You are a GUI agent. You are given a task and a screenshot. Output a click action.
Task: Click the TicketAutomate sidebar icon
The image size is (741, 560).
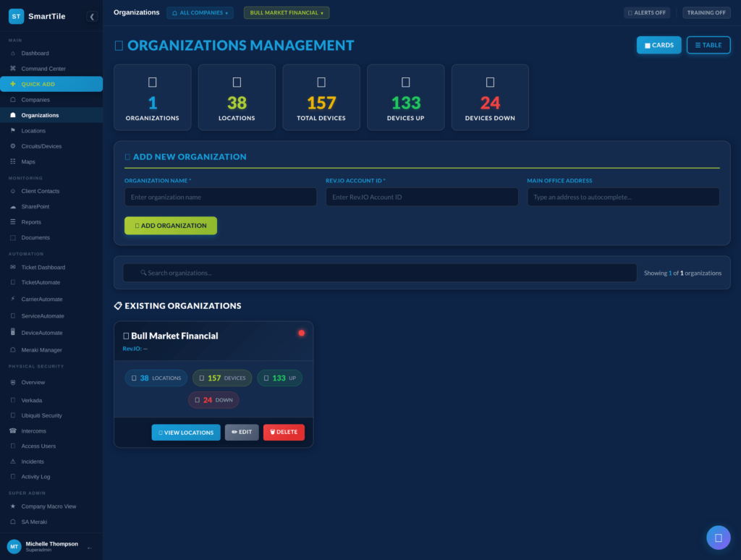pos(13,283)
